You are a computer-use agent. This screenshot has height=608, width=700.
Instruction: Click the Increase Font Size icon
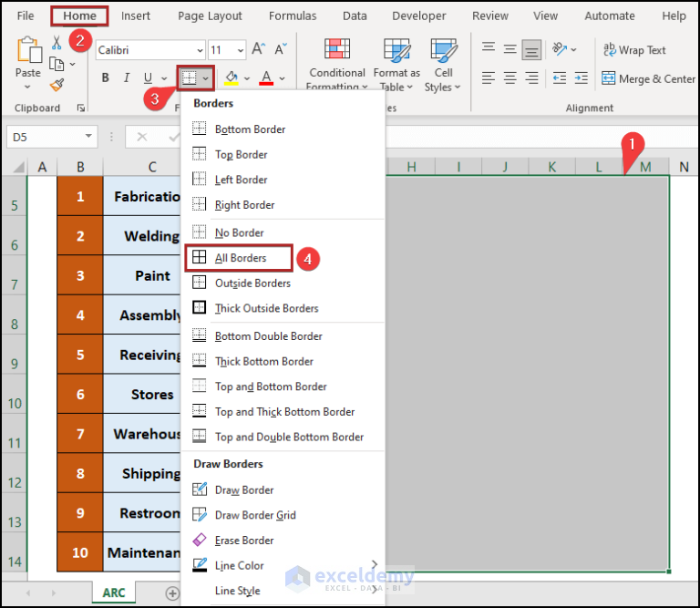[259, 48]
